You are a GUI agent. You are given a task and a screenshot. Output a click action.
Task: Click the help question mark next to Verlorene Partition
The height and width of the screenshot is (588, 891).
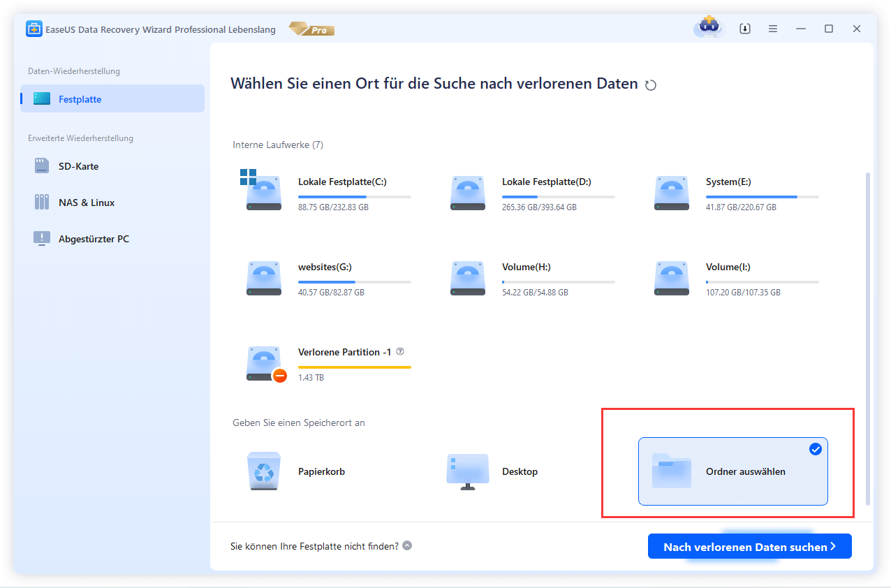[x=400, y=352]
